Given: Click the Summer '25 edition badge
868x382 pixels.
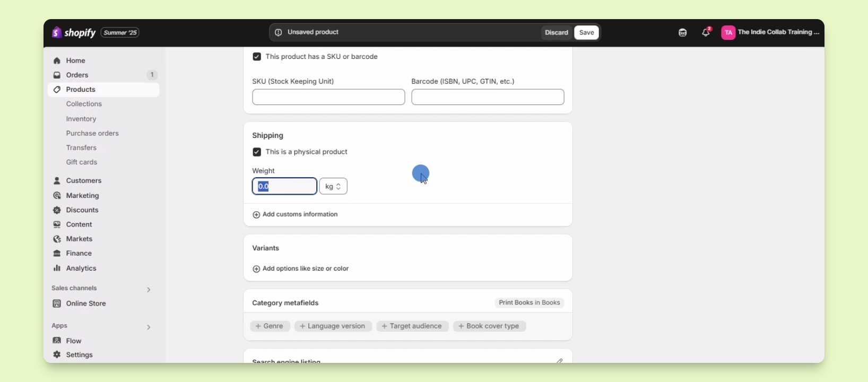Looking at the screenshot, I should tap(120, 32).
